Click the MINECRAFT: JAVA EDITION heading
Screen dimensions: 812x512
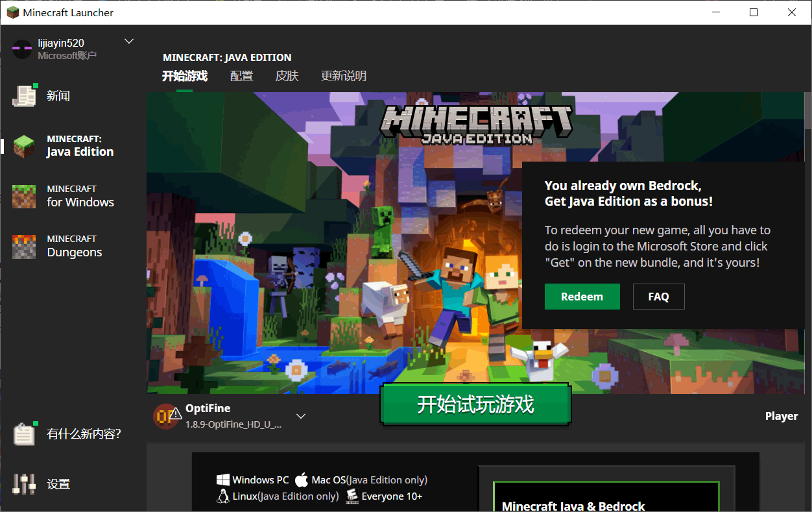click(227, 57)
